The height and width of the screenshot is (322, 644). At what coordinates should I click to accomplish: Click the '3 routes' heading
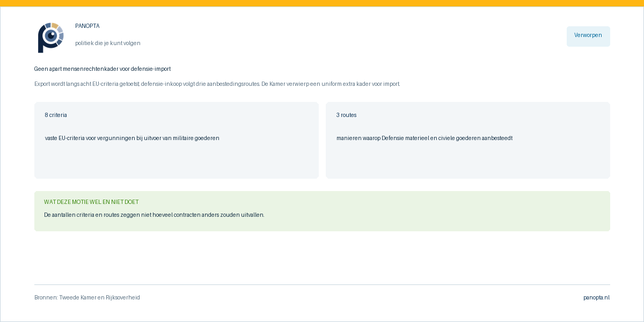click(x=347, y=115)
